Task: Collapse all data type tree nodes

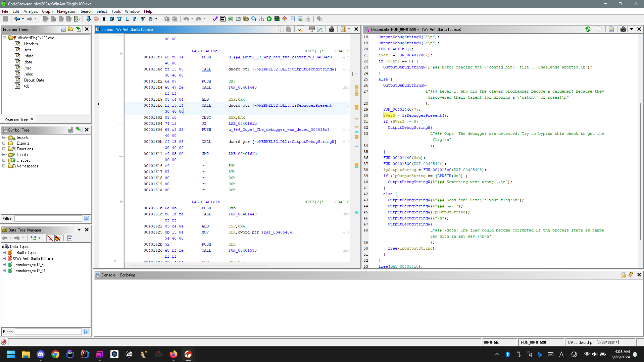Action: (x=69, y=238)
